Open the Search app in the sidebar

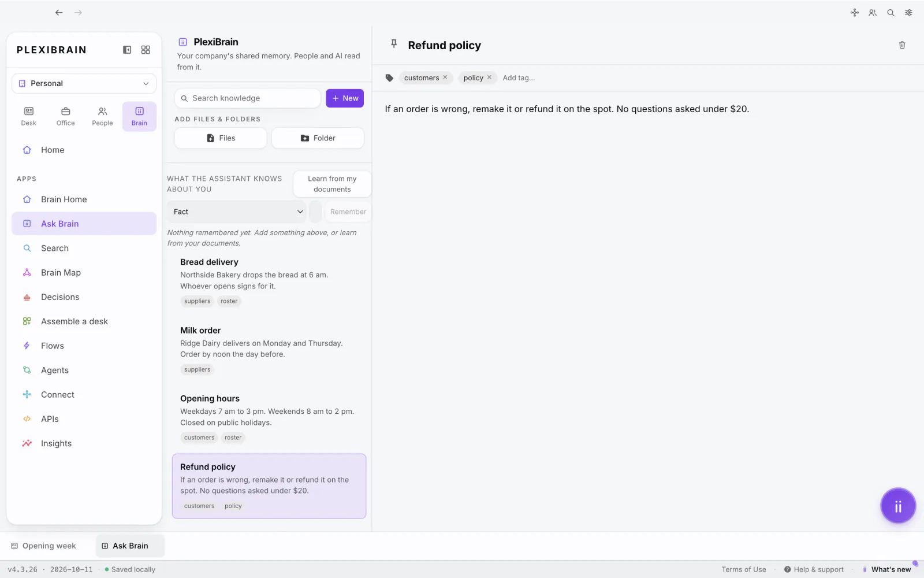(x=84, y=248)
